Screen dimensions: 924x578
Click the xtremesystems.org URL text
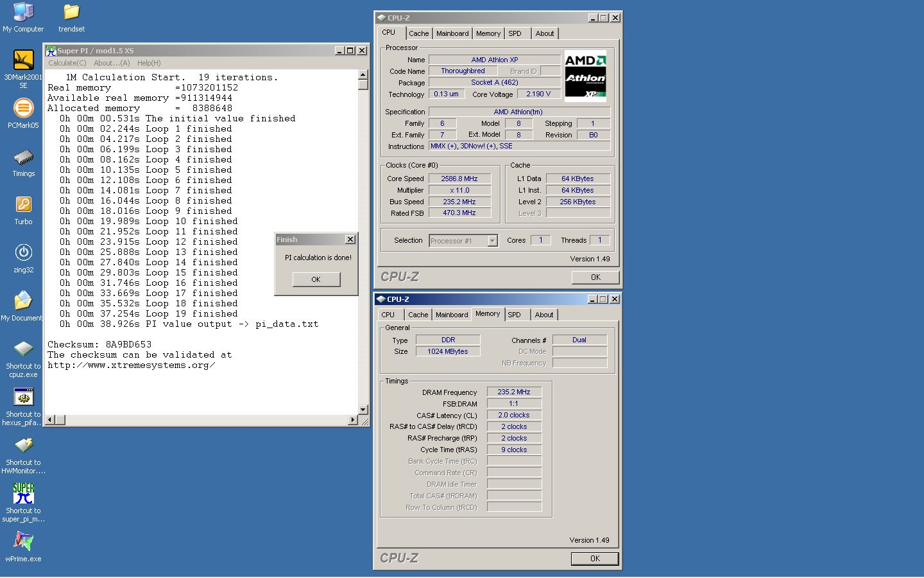[x=131, y=365]
